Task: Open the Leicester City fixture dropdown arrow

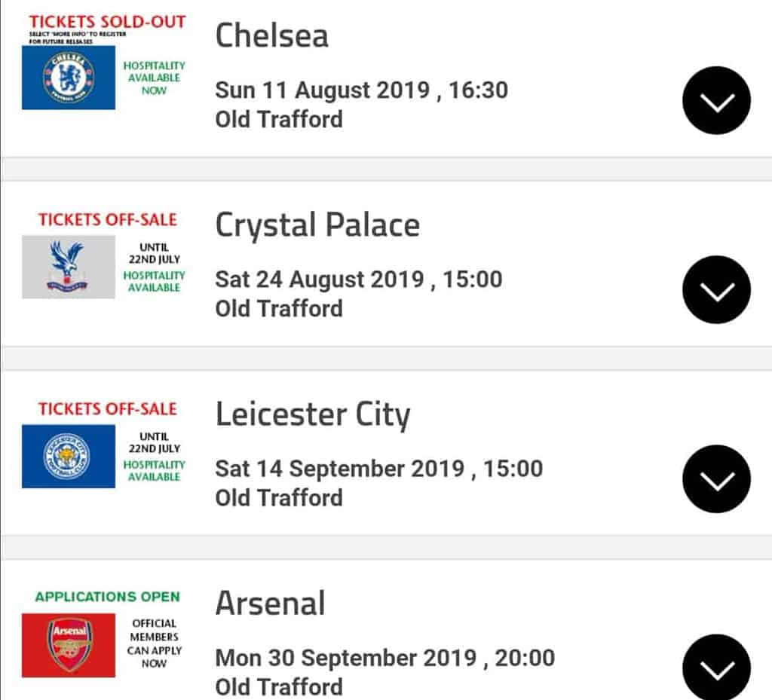Action: click(716, 478)
